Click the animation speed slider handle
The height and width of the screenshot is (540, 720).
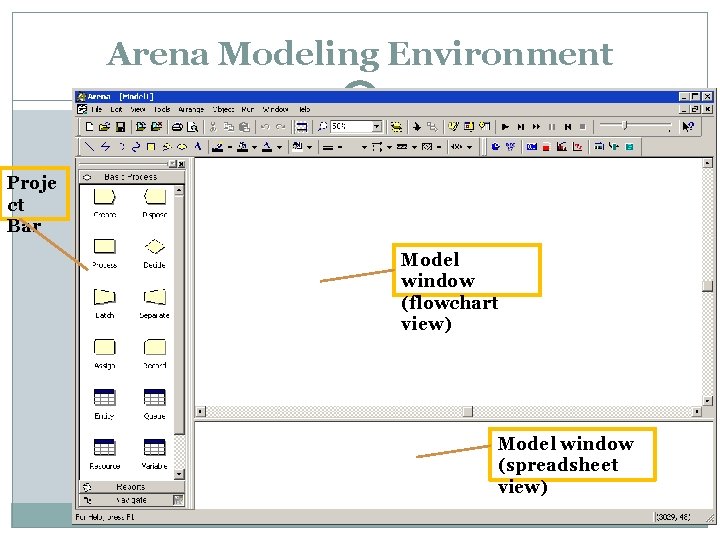click(624, 125)
